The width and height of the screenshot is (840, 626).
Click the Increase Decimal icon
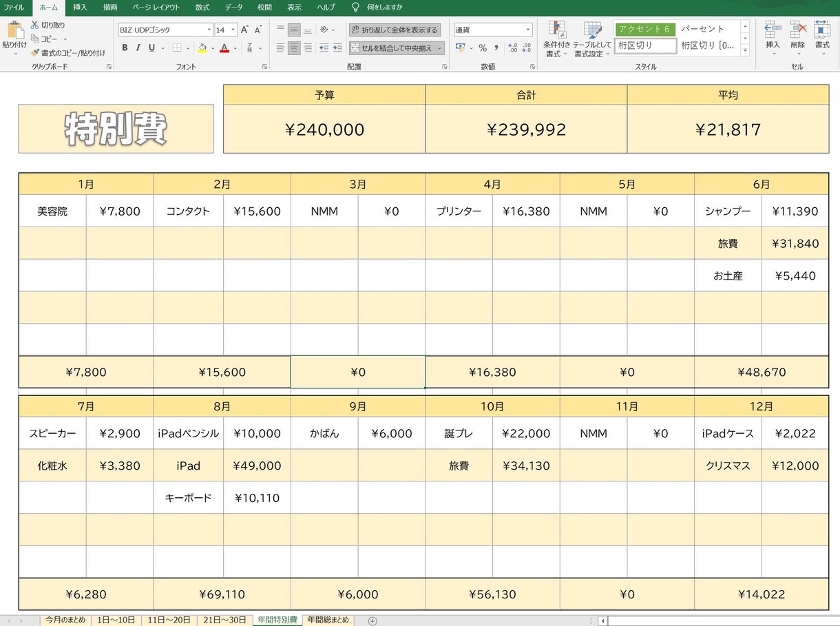(x=512, y=48)
